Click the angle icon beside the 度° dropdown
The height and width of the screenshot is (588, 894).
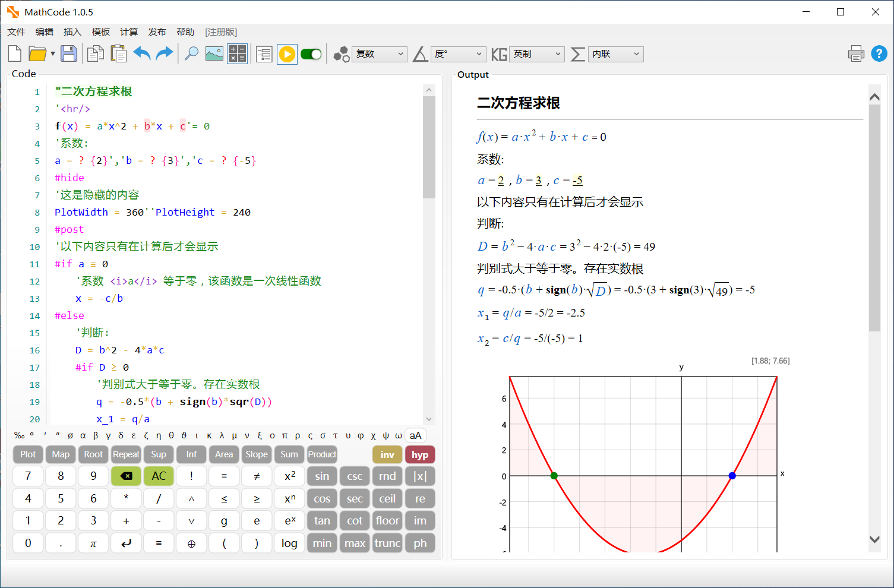(420, 54)
